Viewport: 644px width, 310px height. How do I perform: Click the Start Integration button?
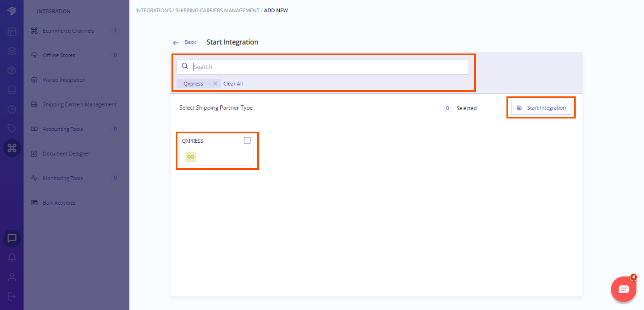[541, 108]
